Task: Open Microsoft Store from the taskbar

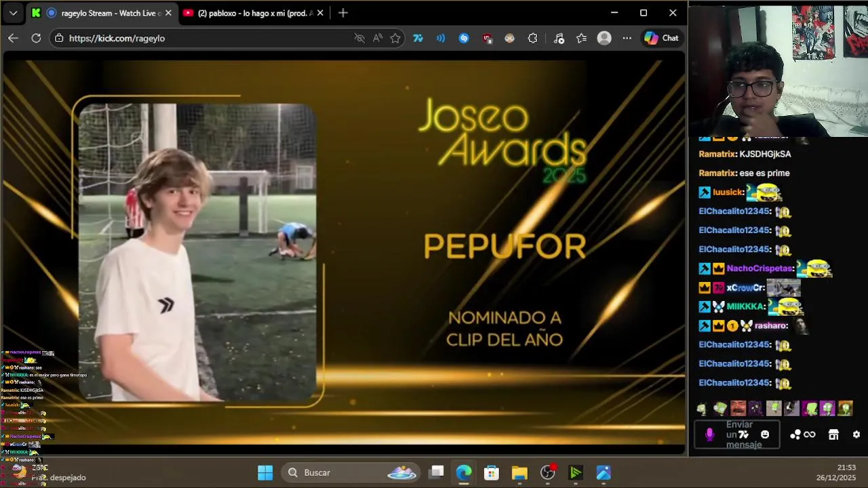Action: [492, 472]
